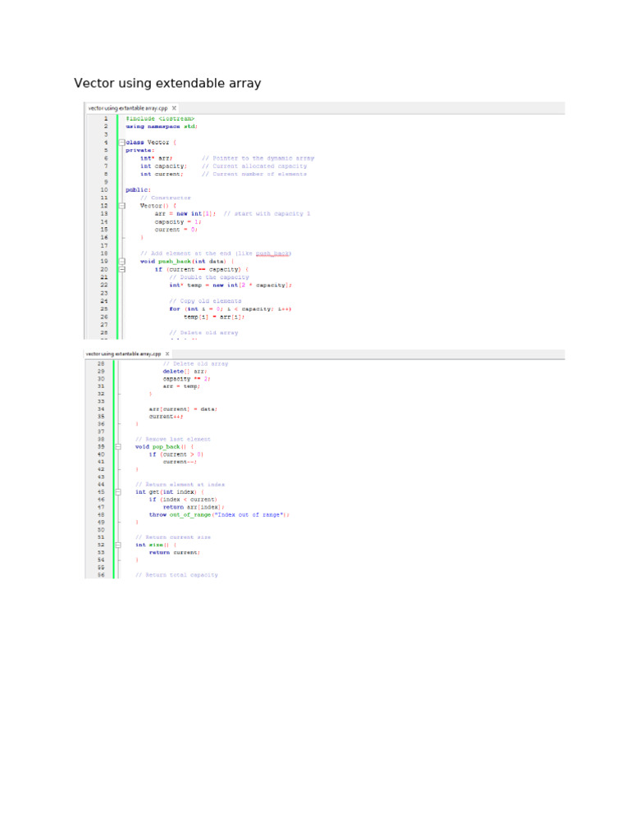Collapse the if (current == capacity) fold marker
630x840 pixels.
(x=122, y=269)
